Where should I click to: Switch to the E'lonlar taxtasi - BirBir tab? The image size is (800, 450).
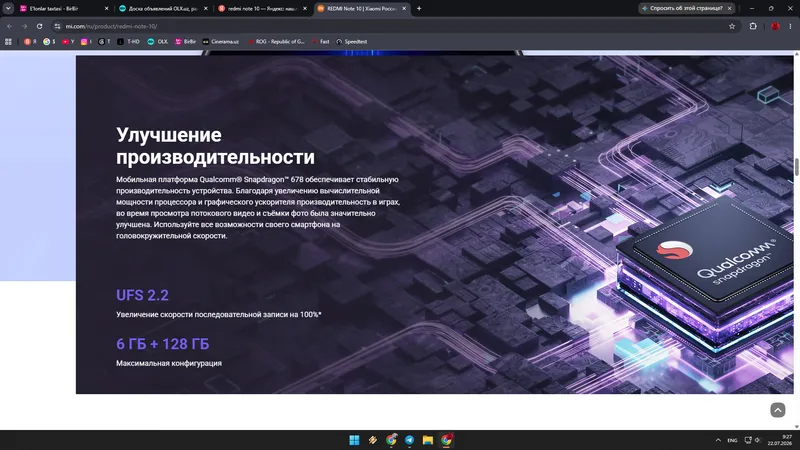(x=63, y=8)
